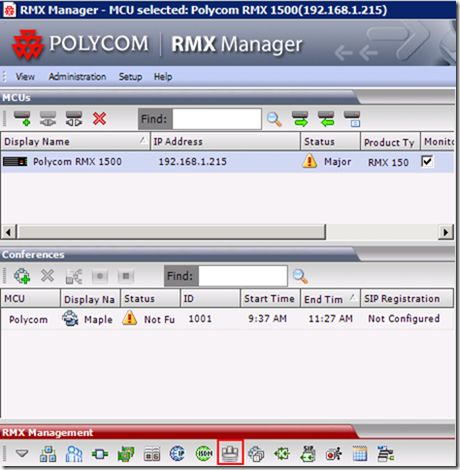Open the down-triangle menu in RMX Management

click(x=22, y=453)
